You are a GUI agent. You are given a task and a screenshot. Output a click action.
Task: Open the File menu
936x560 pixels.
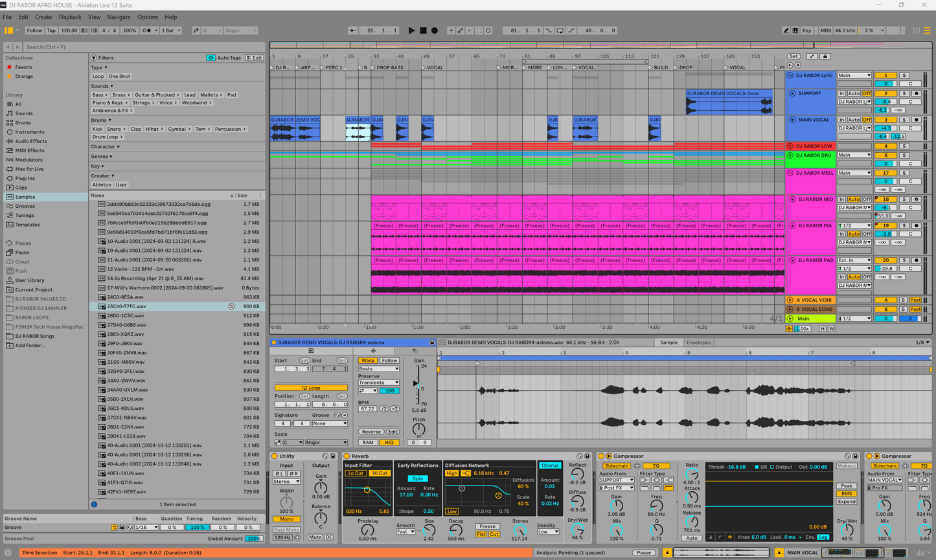pos(8,17)
